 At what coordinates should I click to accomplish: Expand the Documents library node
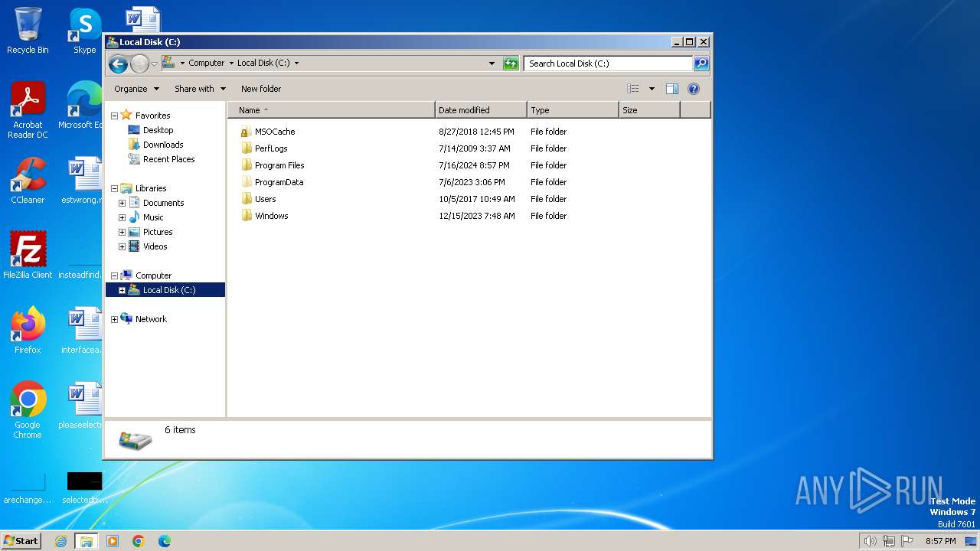122,203
